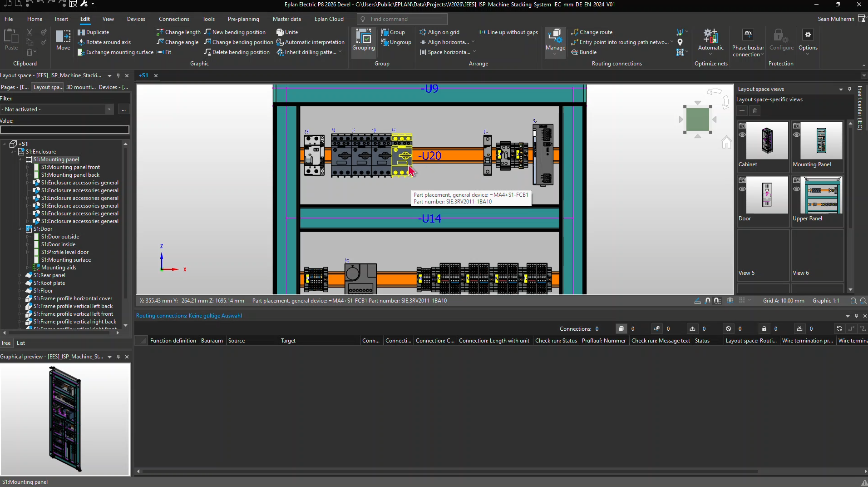Open the Grouping tool in the ribbon
868x487 pixels.
pyautogui.click(x=363, y=37)
